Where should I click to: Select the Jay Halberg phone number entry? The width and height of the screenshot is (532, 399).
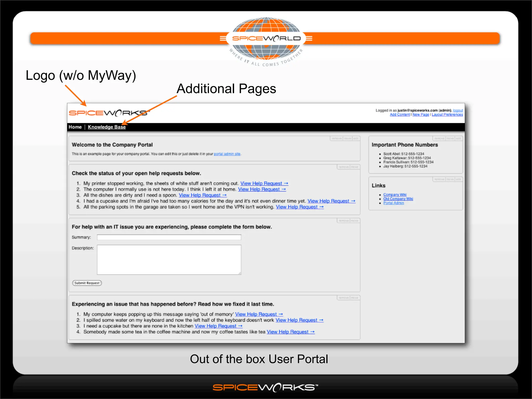click(405, 166)
